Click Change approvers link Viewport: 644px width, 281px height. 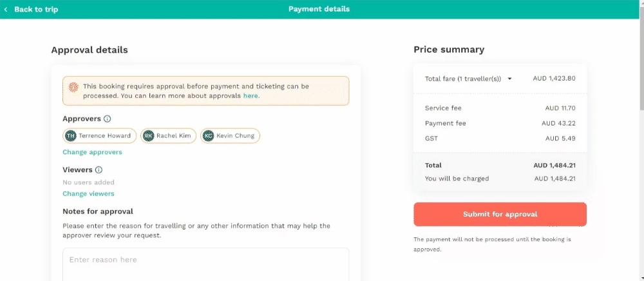(92, 152)
